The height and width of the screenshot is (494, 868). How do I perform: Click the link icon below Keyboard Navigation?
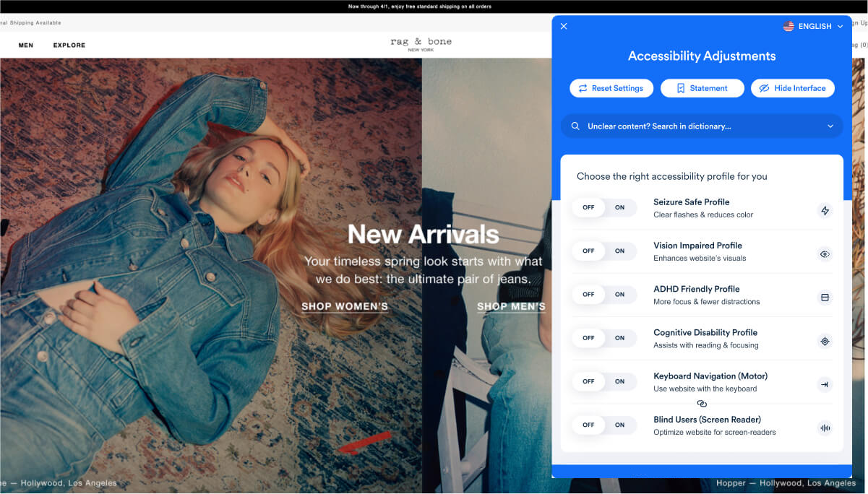701,404
